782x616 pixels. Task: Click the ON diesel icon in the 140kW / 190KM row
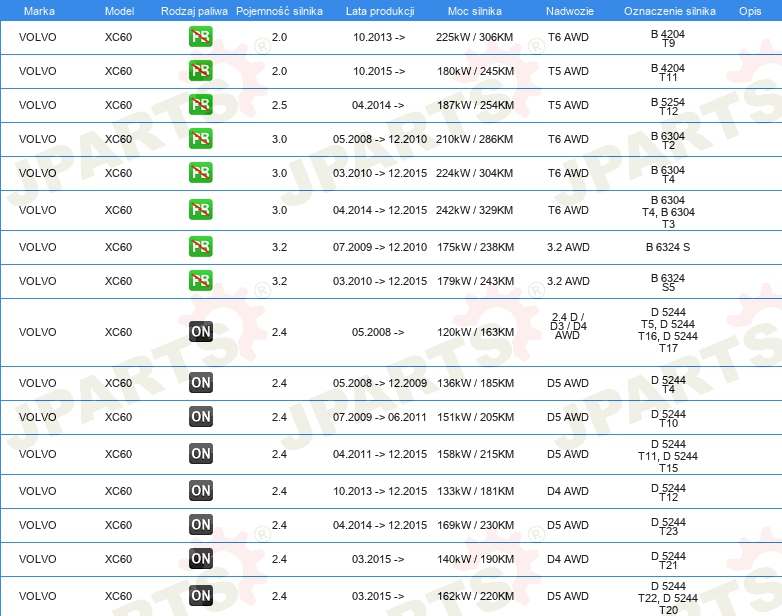point(201,558)
